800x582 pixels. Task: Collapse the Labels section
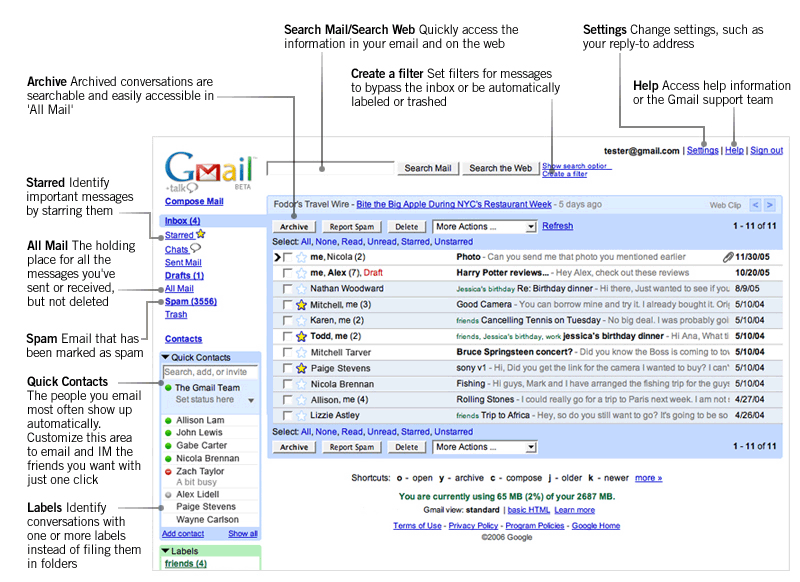[x=165, y=551]
